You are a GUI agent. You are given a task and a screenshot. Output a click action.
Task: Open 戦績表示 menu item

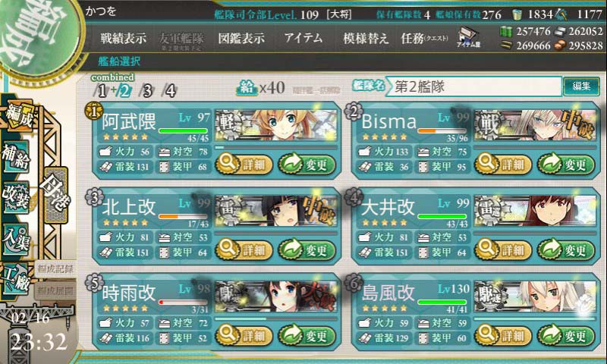click(124, 38)
